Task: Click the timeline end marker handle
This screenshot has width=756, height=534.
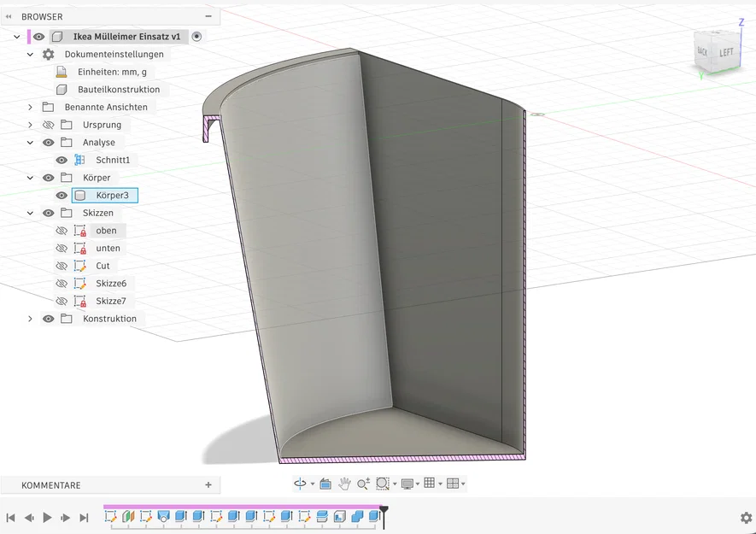Action: click(x=384, y=510)
